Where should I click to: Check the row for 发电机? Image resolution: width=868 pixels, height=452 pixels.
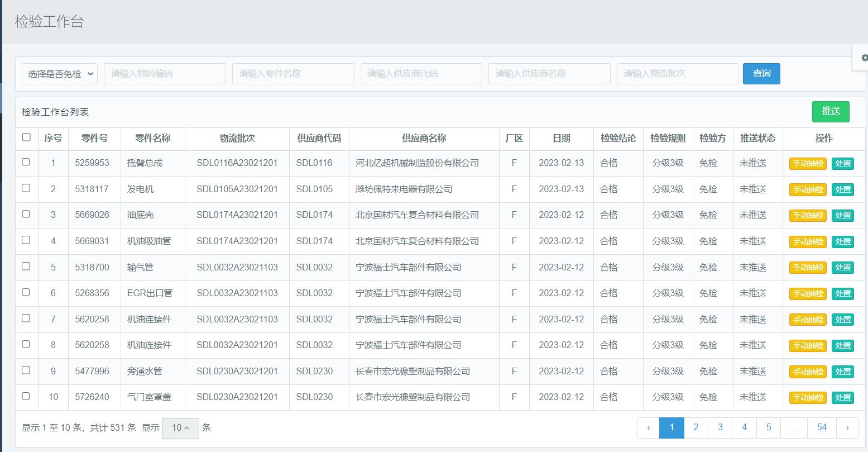pos(26,188)
